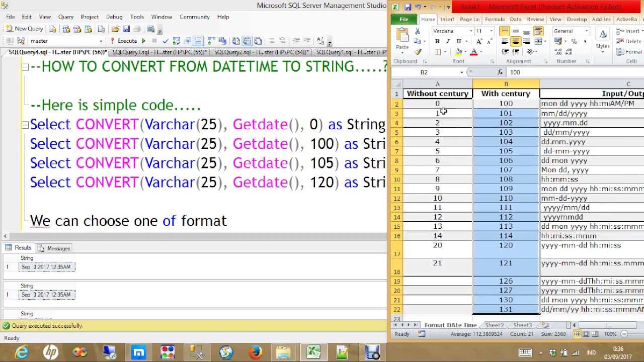Image resolution: width=644 pixels, height=362 pixels.
Task: Click the Cut scissors icon in Excel
Action: click(418, 31)
